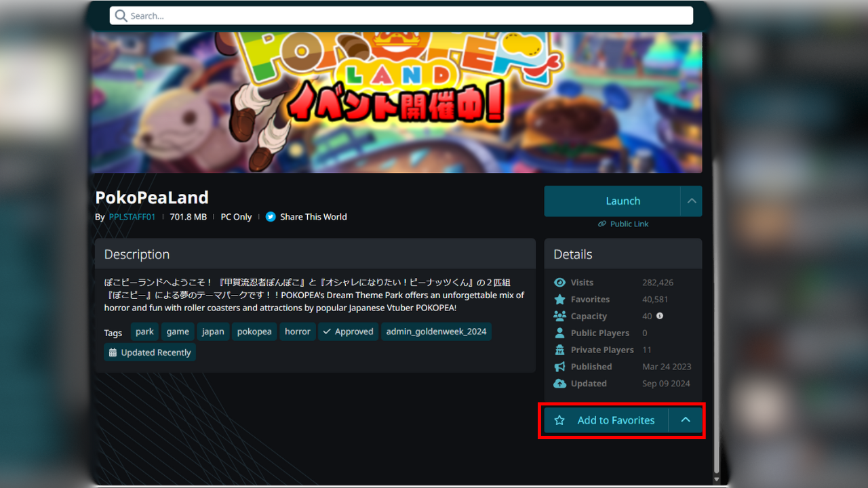Expand the favorites group chevron
The width and height of the screenshot is (868, 488).
(x=686, y=420)
